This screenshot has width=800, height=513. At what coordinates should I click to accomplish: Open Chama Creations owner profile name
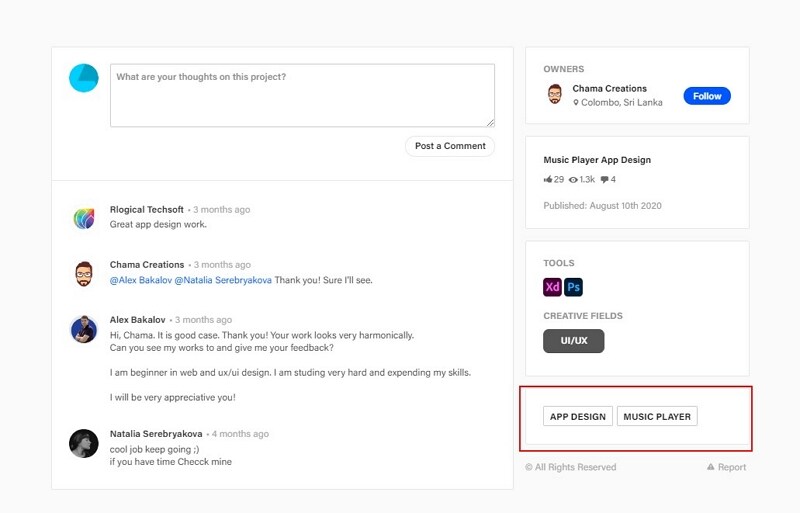609,89
